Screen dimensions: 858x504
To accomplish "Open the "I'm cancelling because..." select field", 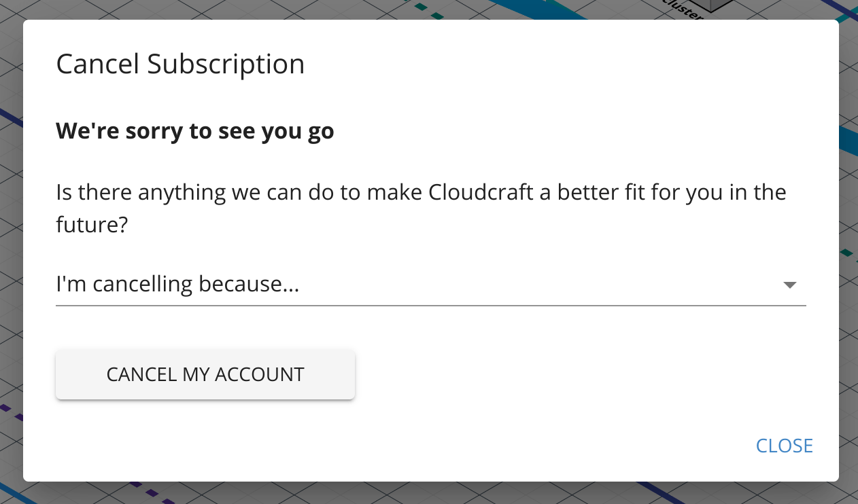I will (430, 284).
